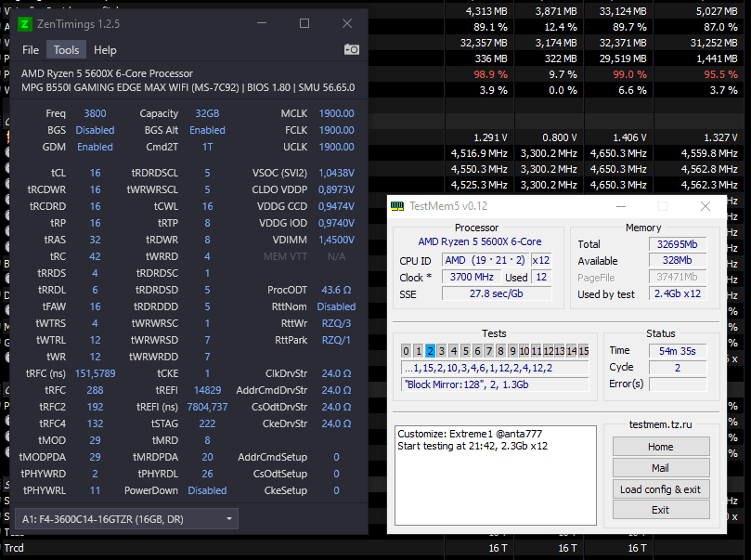
Task: Click Used by test 2.4Gb x12
Action: point(678,293)
